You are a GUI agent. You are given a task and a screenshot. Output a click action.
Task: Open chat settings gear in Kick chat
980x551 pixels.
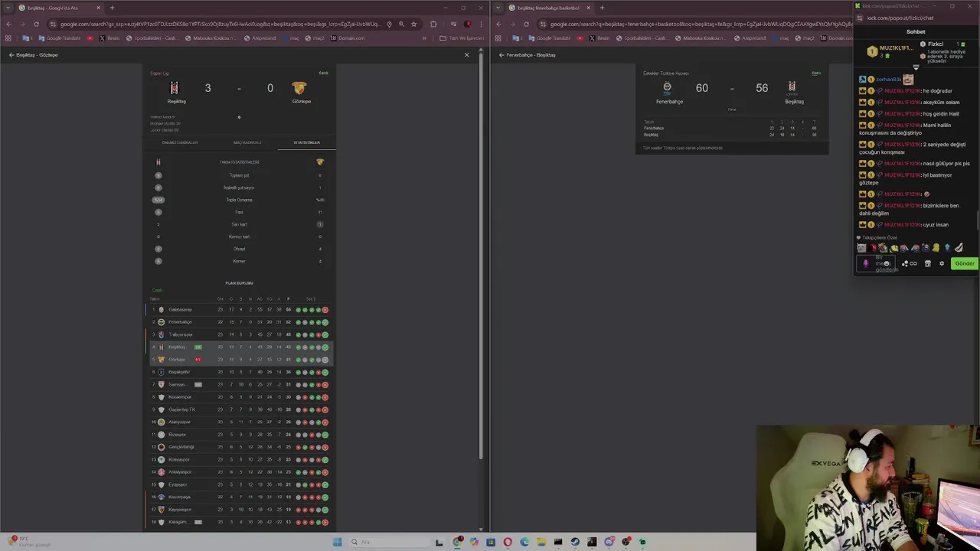pos(942,263)
